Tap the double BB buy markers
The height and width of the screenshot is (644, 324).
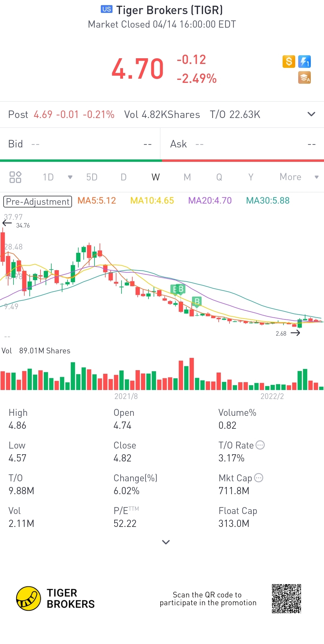[178, 289]
